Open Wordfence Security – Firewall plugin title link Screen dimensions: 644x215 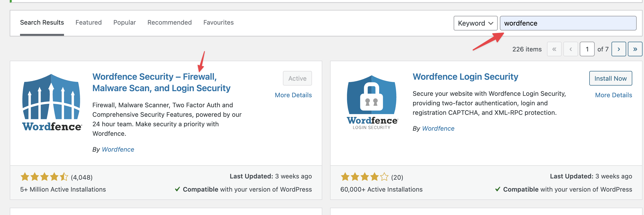pos(161,82)
